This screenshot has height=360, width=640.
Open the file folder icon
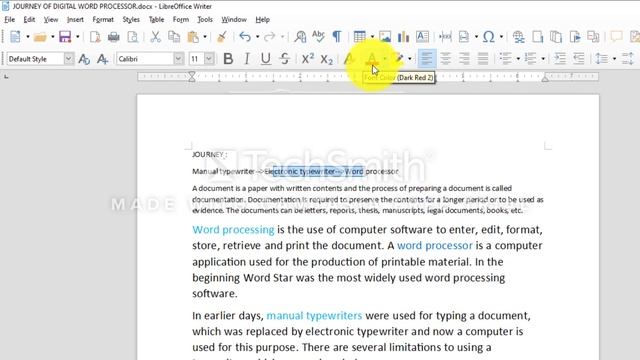[40, 37]
